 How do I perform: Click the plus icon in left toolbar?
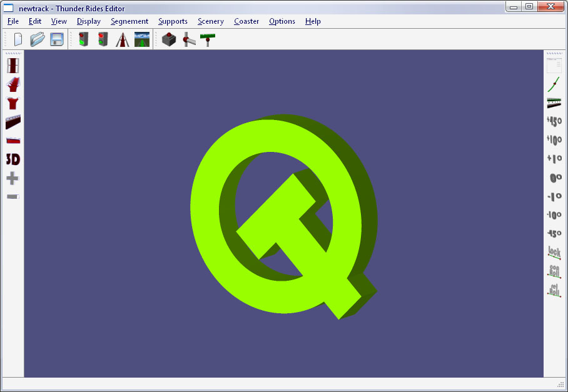point(13,179)
